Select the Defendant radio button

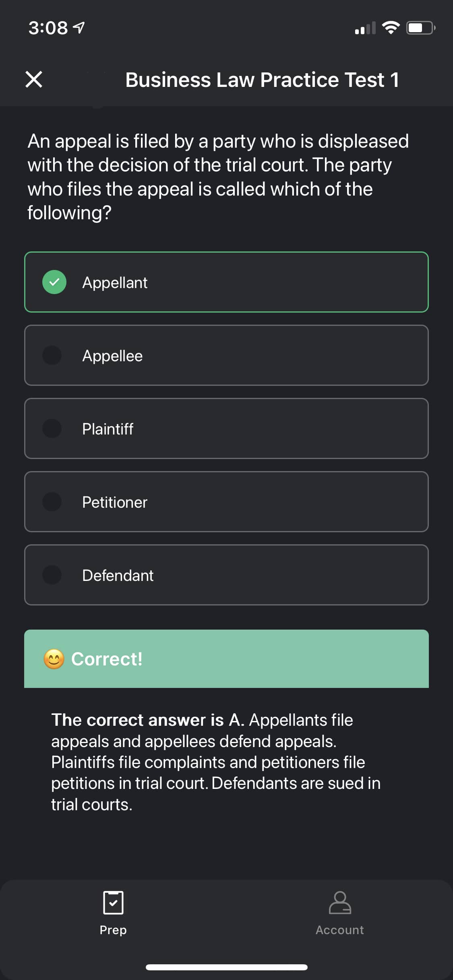click(52, 575)
